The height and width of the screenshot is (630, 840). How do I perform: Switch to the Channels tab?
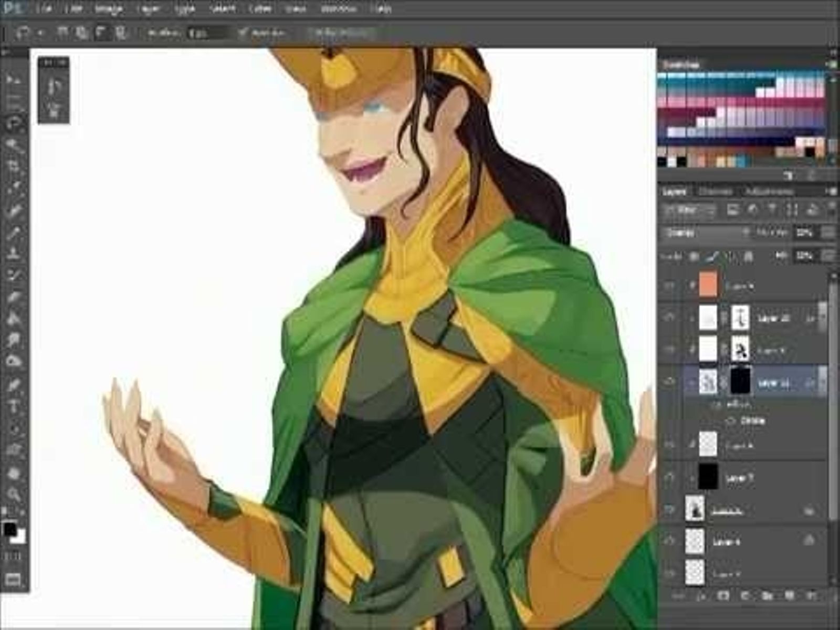click(x=715, y=192)
